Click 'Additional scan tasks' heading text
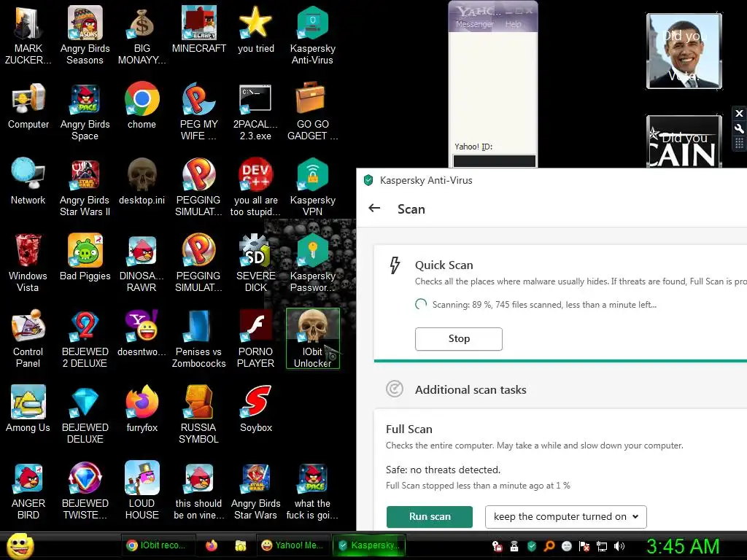Screen dimensions: 747x560 click(471, 389)
